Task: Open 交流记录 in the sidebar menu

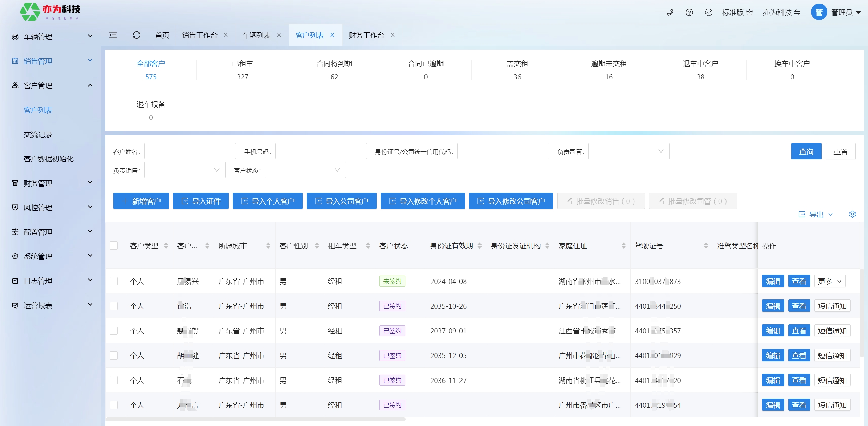Action: tap(38, 135)
